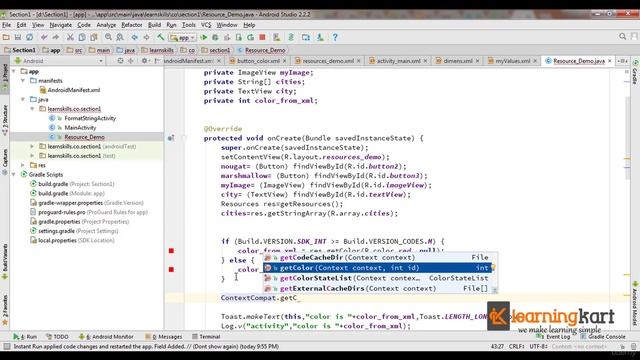Click the CRLF line separator selector

click(x=517, y=347)
